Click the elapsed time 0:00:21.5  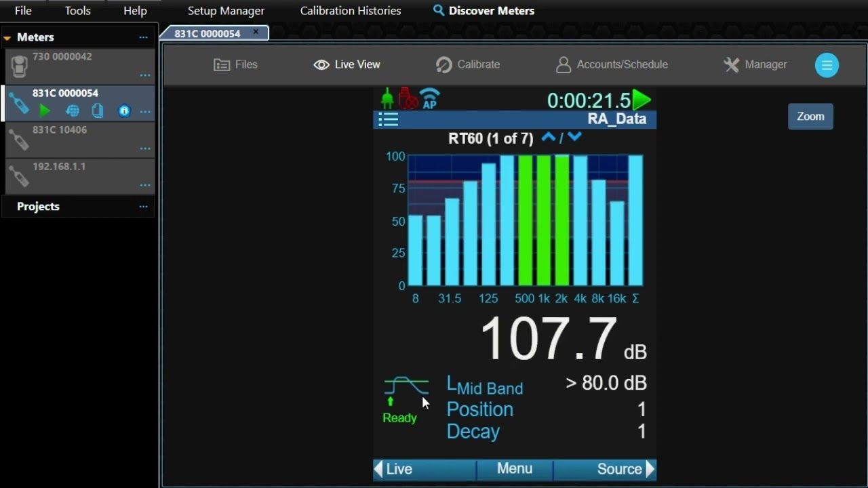(x=589, y=101)
